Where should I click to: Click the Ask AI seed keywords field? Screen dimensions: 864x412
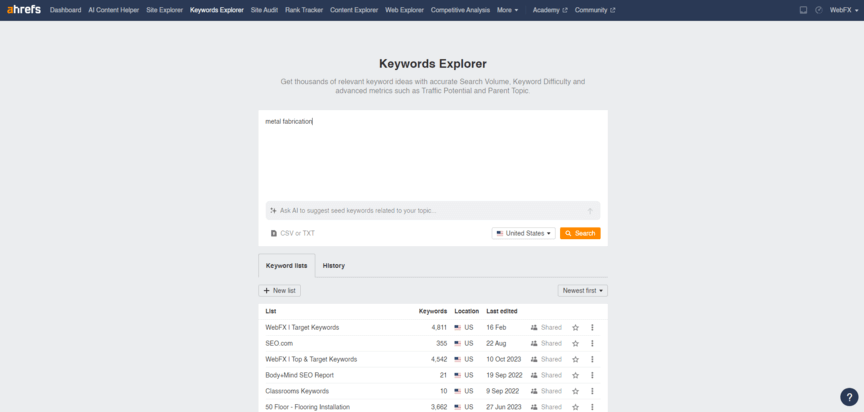click(x=433, y=210)
